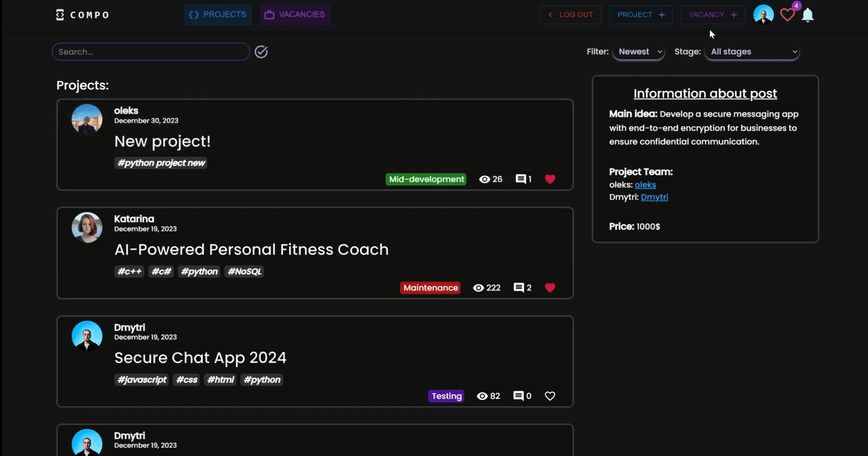
Task: Switch to the Vacancies tab
Action: (295, 14)
